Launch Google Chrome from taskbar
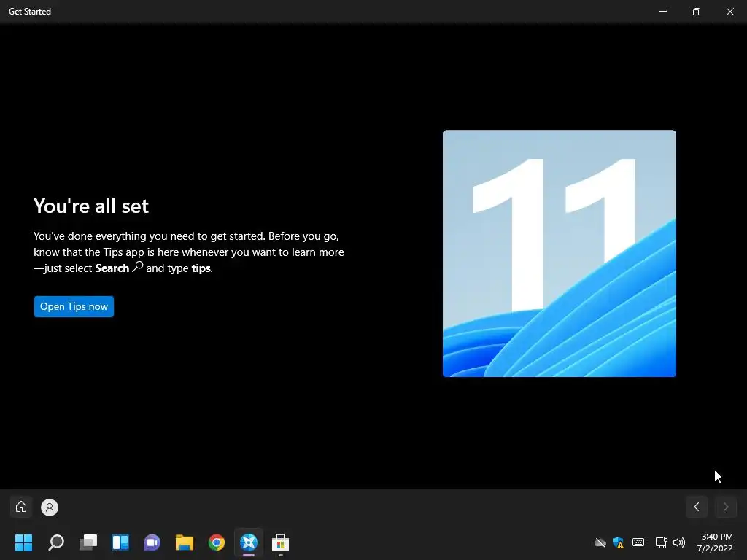Screen dimensions: 747x560 pos(216,542)
